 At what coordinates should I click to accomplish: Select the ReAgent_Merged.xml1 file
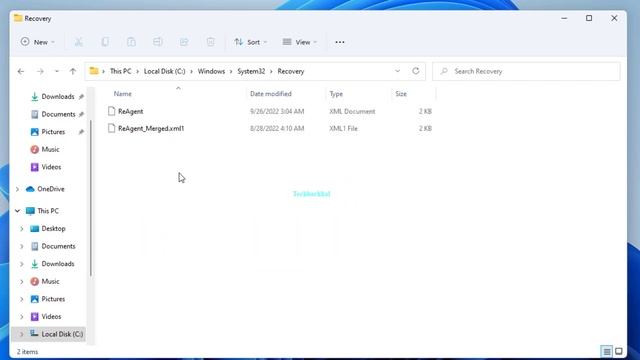(x=151, y=129)
